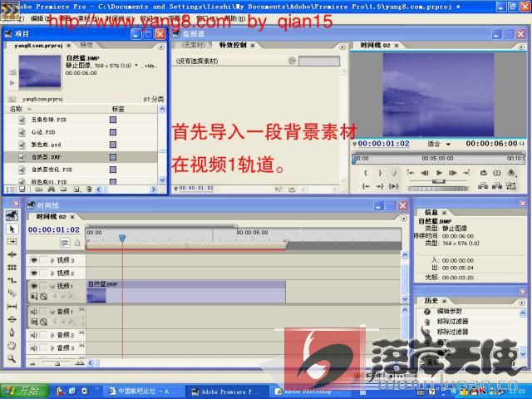Select the Ripple Edit tool
Viewport: 532px width, 399px height.
point(12,254)
